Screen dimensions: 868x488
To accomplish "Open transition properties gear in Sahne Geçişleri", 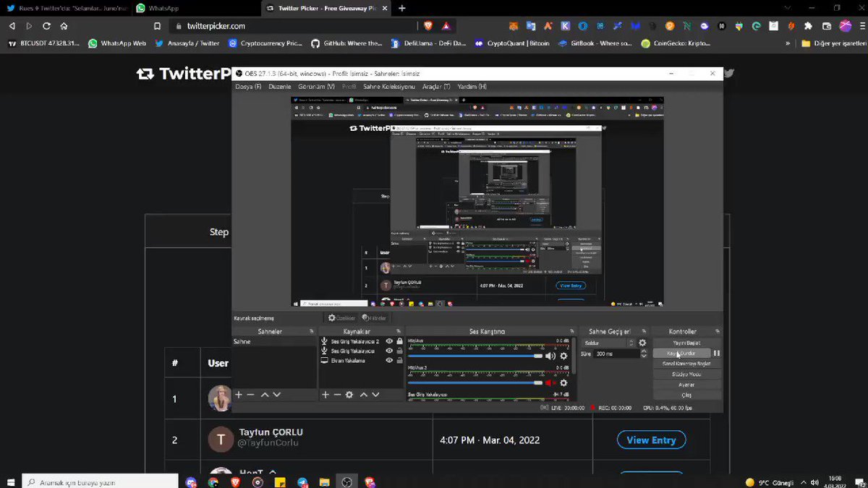I will pos(642,343).
